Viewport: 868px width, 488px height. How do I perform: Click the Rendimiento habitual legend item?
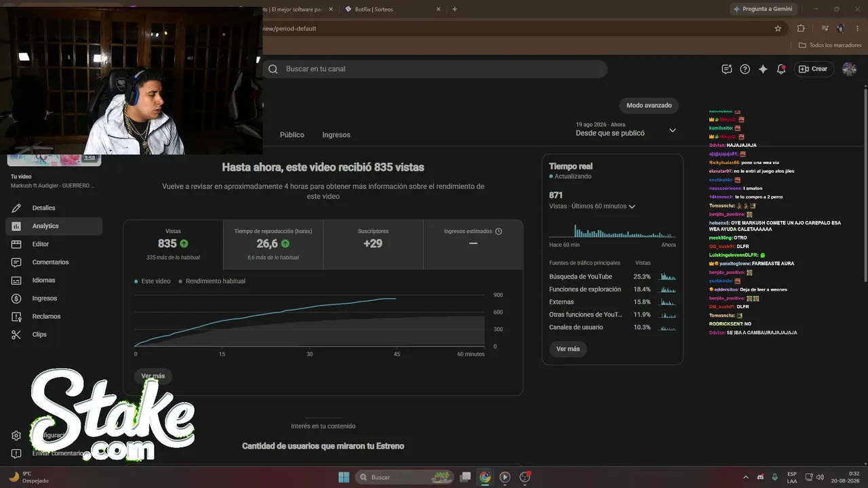(212, 281)
